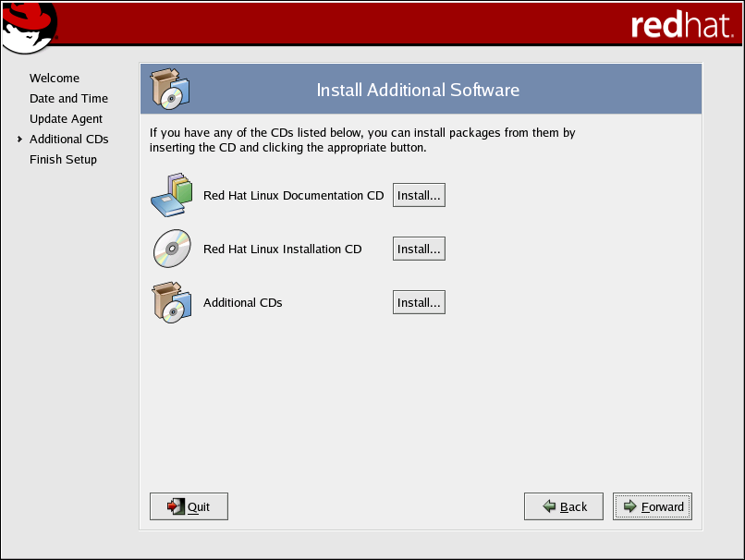
Task: Click the Install Additional Software heading
Action: point(418,90)
